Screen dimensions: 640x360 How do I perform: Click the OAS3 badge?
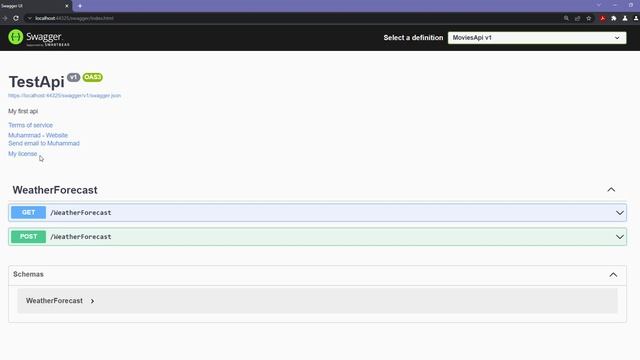pos(93,77)
